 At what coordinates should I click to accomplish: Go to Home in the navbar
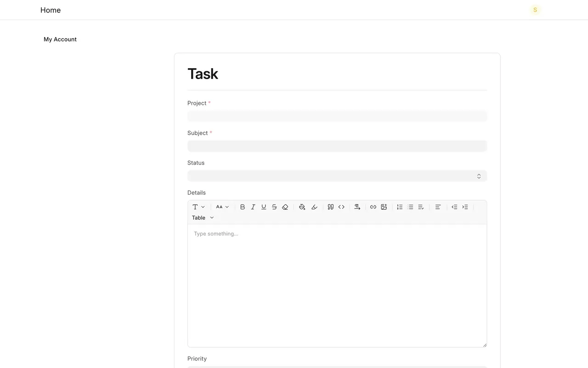(51, 10)
